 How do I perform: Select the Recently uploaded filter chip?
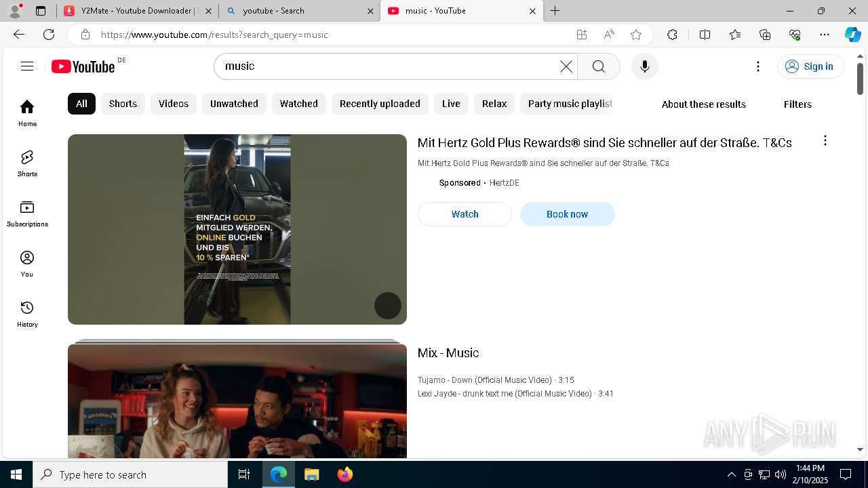pos(380,104)
